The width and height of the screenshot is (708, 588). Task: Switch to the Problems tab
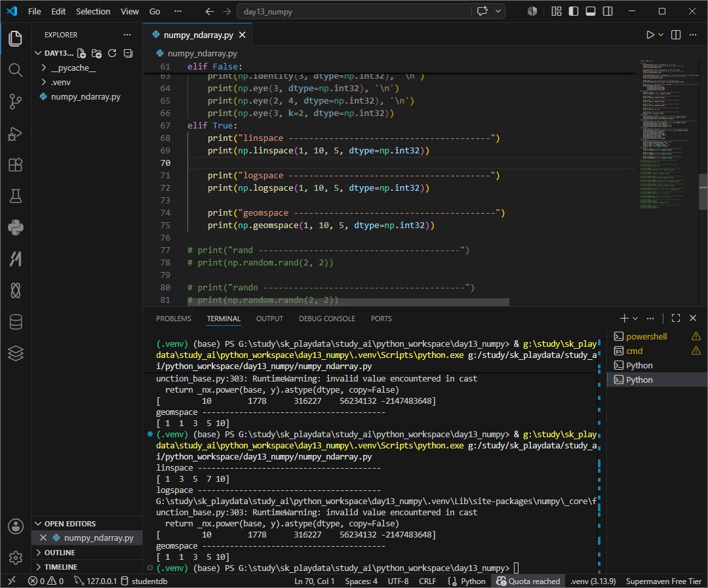coord(173,319)
